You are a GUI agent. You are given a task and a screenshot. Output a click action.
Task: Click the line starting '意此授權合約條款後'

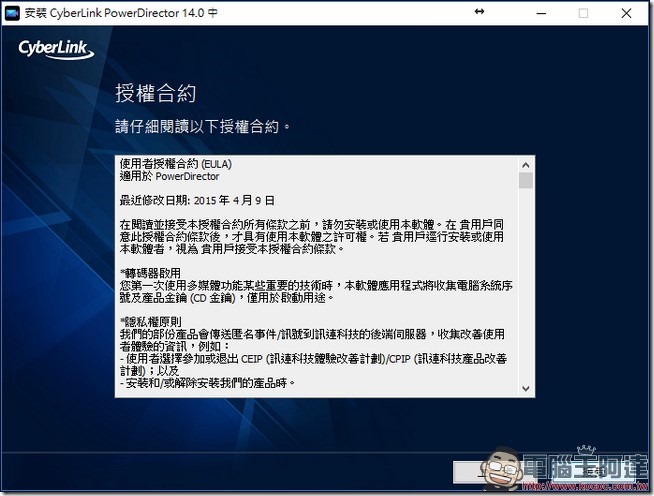point(312,237)
